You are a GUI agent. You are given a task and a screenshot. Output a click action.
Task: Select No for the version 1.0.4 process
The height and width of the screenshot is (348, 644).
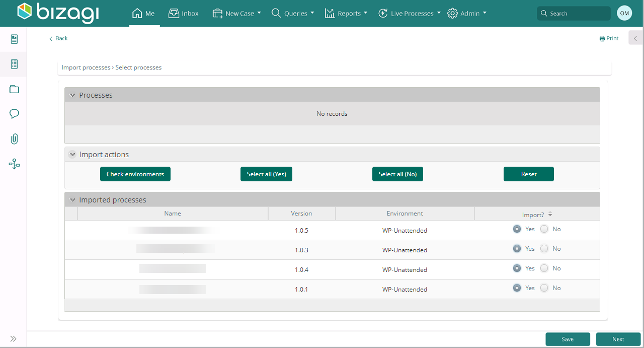pos(544,268)
